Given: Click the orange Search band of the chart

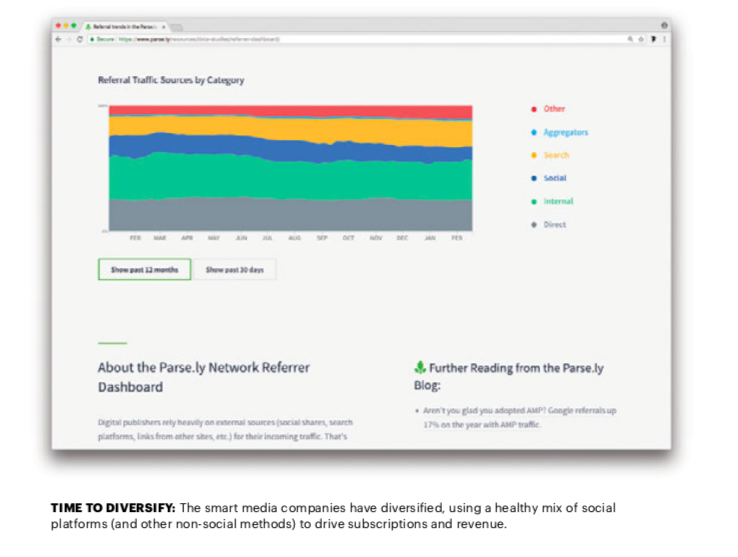Looking at the screenshot, I should tap(290, 129).
